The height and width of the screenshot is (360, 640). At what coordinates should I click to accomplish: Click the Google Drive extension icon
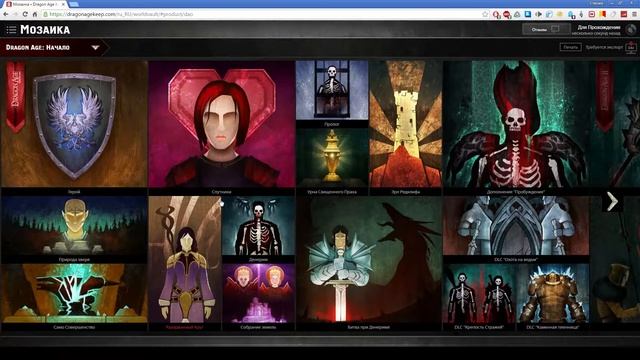point(517,14)
